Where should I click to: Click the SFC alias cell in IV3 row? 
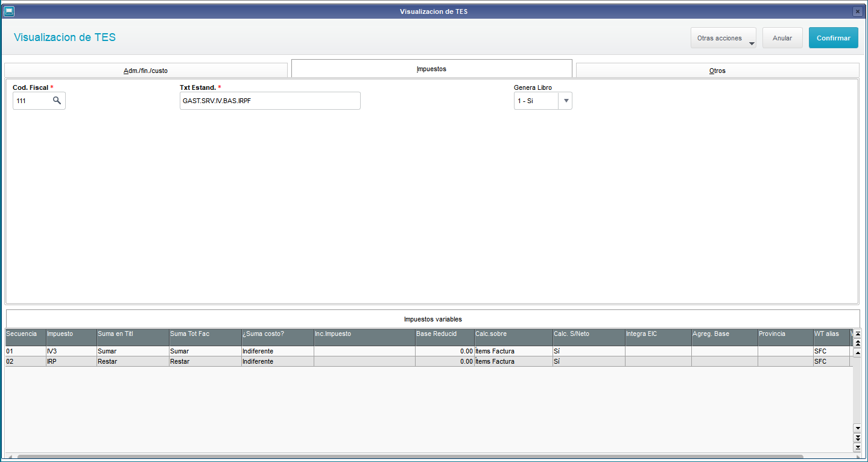831,351
